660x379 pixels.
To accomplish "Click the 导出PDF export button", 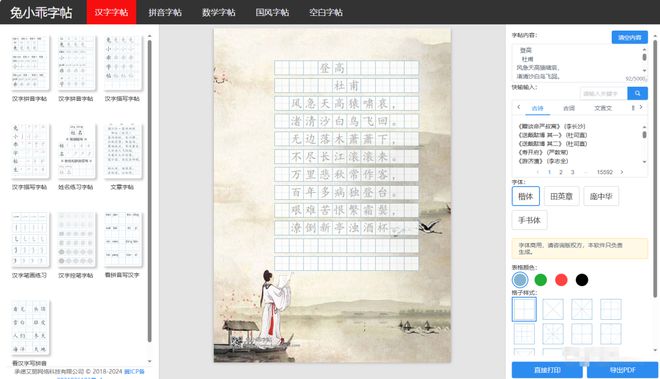I will (623, 370).
